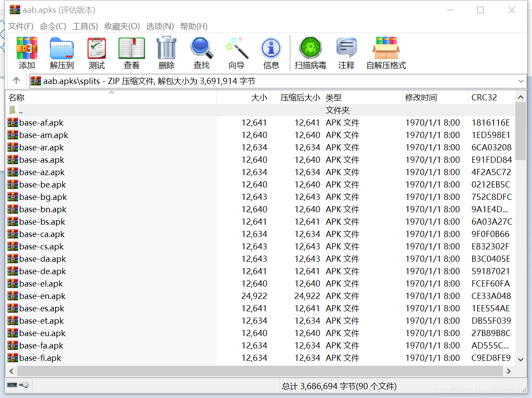Click the 信息 (Info) toolbar icon
Screen dimensions: 532x398
[271, 48]
